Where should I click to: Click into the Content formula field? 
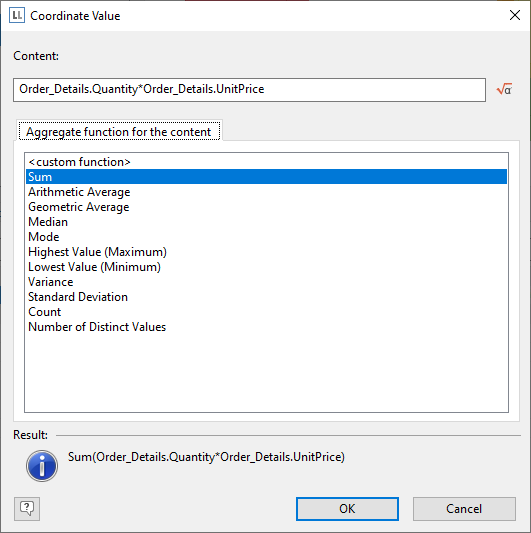pyautogui.click(x=249, y=90)
